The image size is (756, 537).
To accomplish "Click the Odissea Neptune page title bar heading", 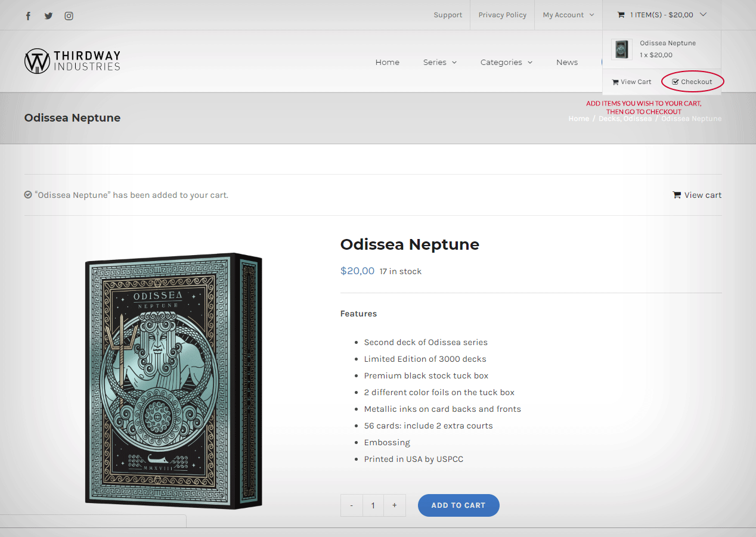I will 72,118.
